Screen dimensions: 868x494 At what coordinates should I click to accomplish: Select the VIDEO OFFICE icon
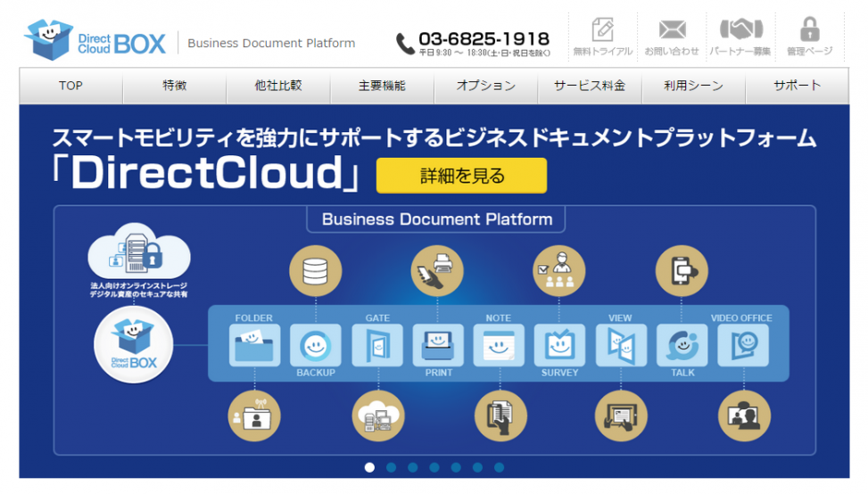tap(743, 345)
